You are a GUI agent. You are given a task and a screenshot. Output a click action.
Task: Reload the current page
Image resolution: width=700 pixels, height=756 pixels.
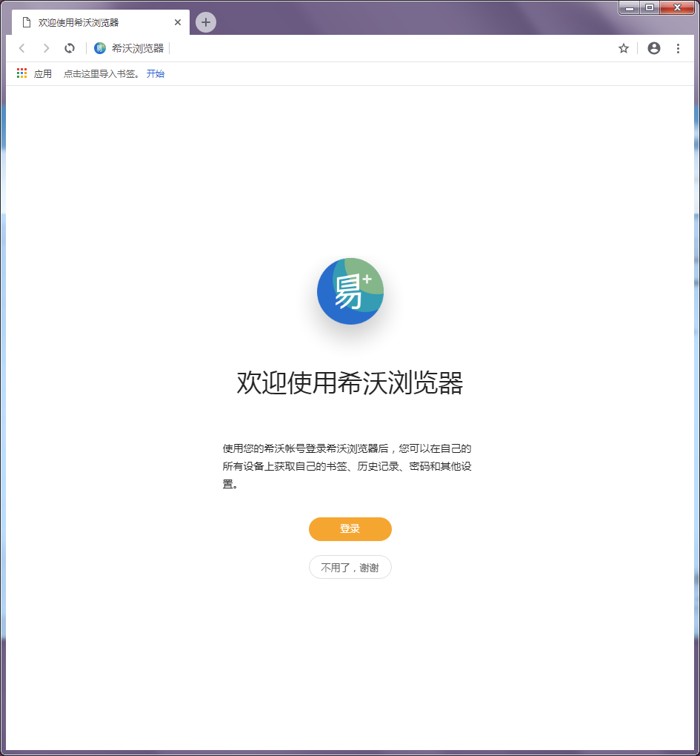click(70, 48)
